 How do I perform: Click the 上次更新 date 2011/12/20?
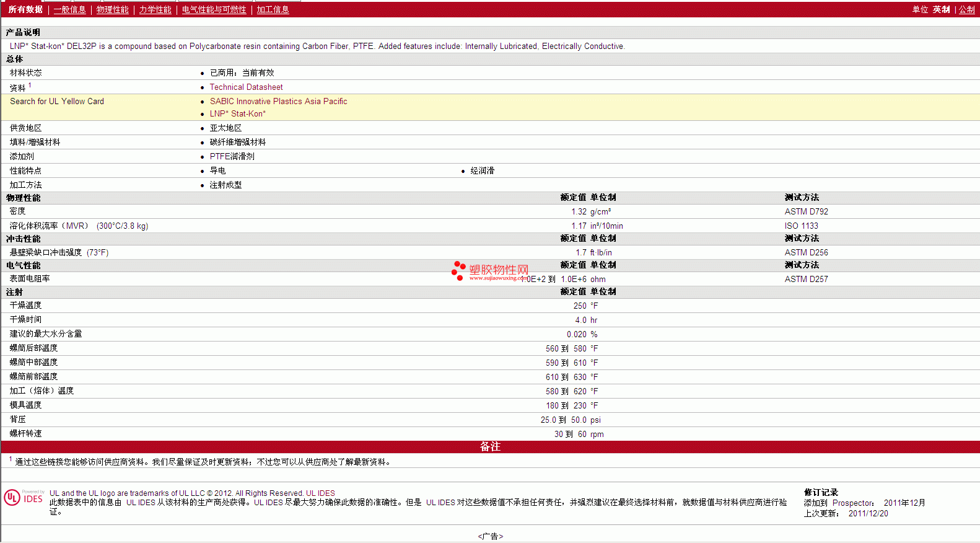tap(868, 514)
